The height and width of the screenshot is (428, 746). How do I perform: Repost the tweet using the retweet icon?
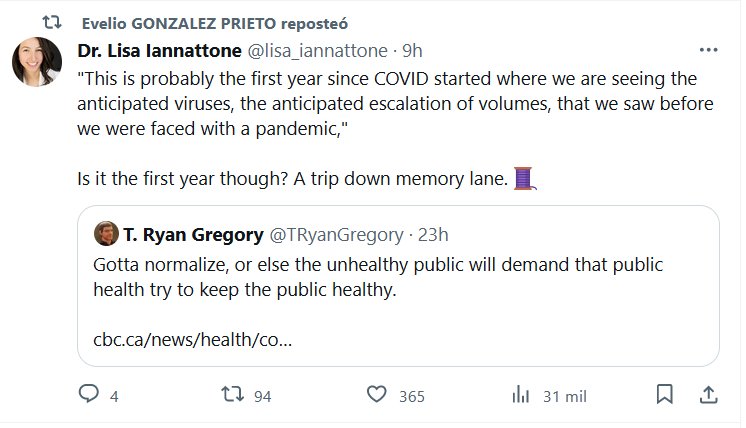point(233,395)
